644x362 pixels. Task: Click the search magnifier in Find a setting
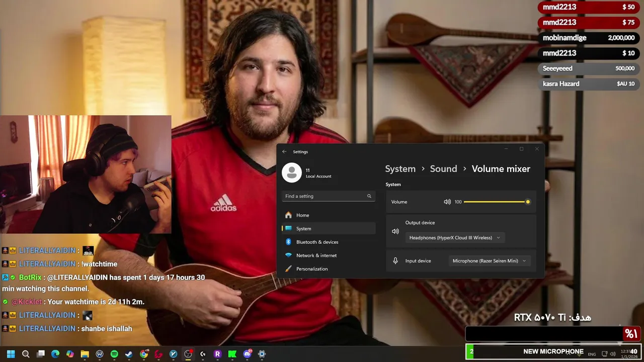tap(369, 196)
